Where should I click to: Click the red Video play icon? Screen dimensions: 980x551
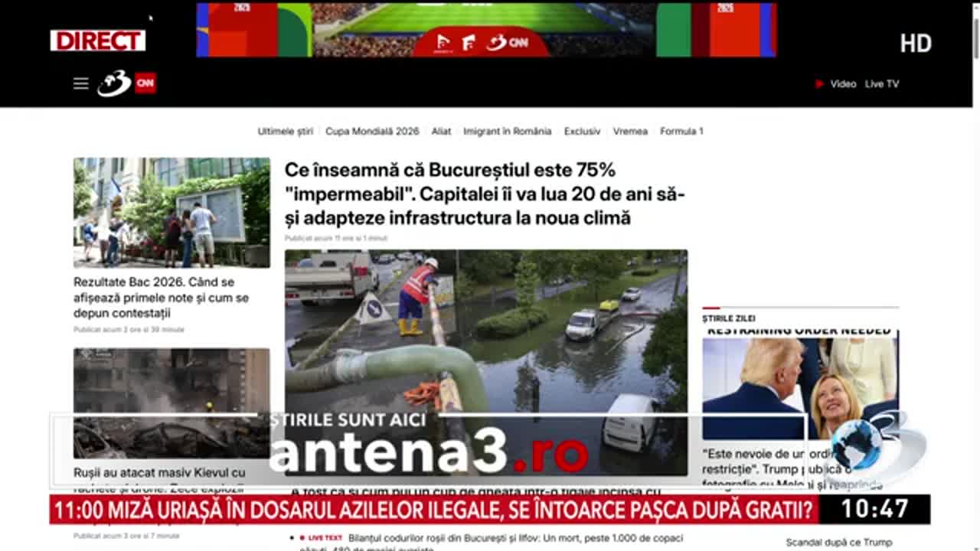tap(819, 84)
